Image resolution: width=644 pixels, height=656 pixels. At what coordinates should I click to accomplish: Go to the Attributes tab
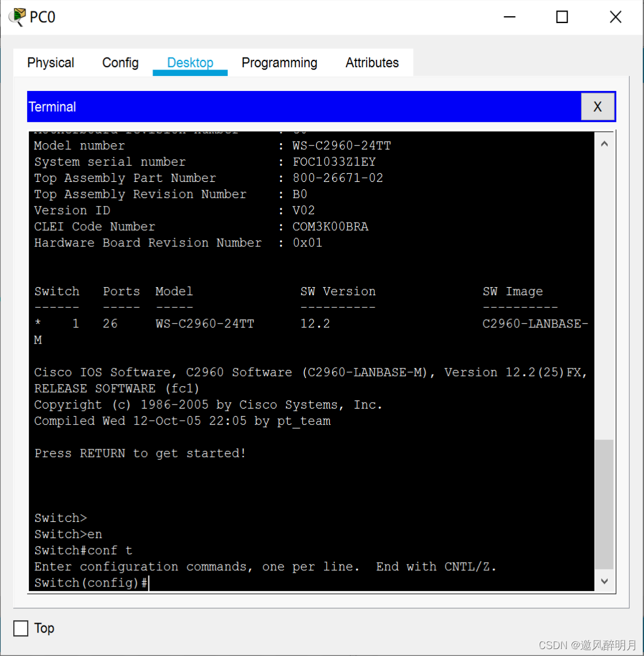click(x=372, y=63)
